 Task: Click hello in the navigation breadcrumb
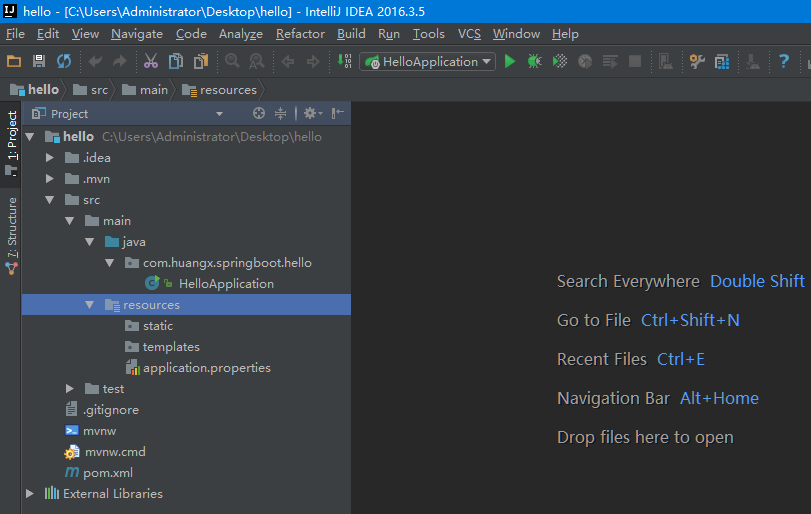tap(35, 90)
